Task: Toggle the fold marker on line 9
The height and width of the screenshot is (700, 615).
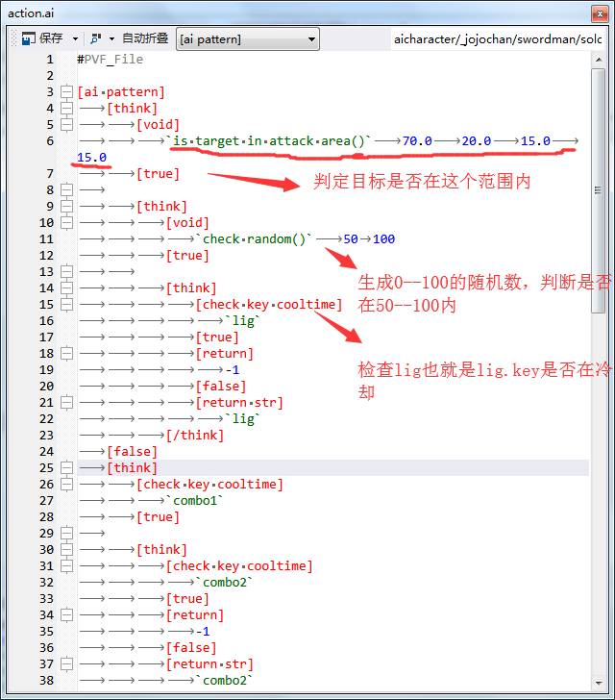Action: click(66, 207)
